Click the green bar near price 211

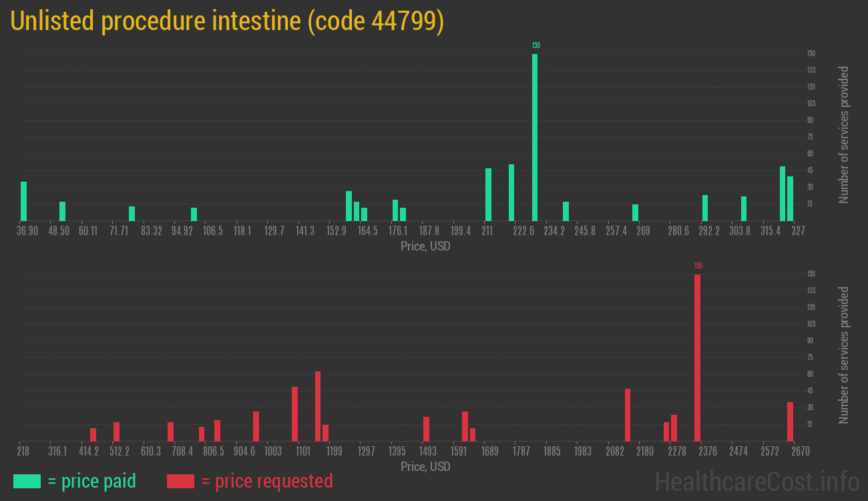(x=489, y=194)
